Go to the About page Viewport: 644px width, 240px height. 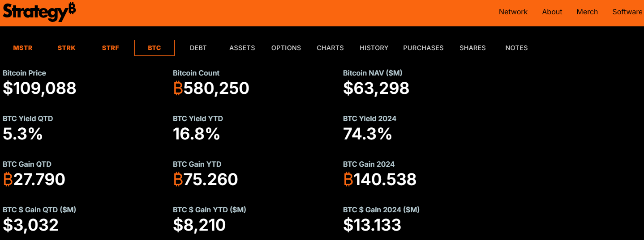click(552, 12)
